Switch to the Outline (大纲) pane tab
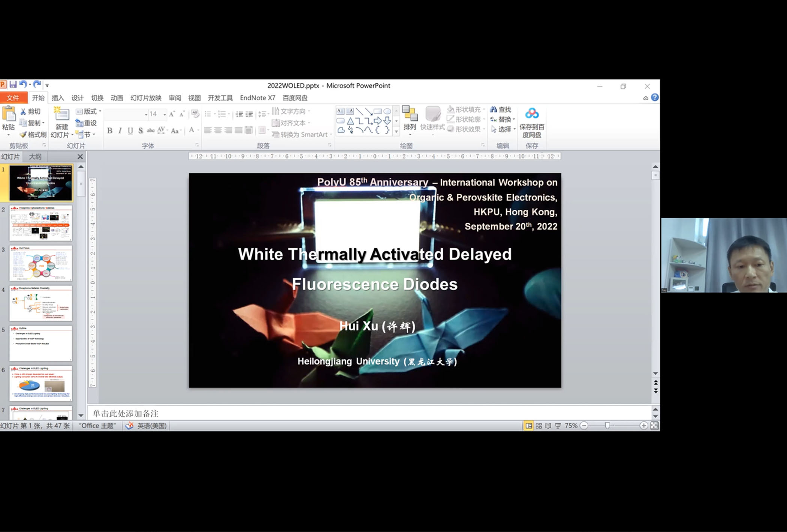This screenshot has width=787, height=532. pyautogui.click(x=35, y=157)
